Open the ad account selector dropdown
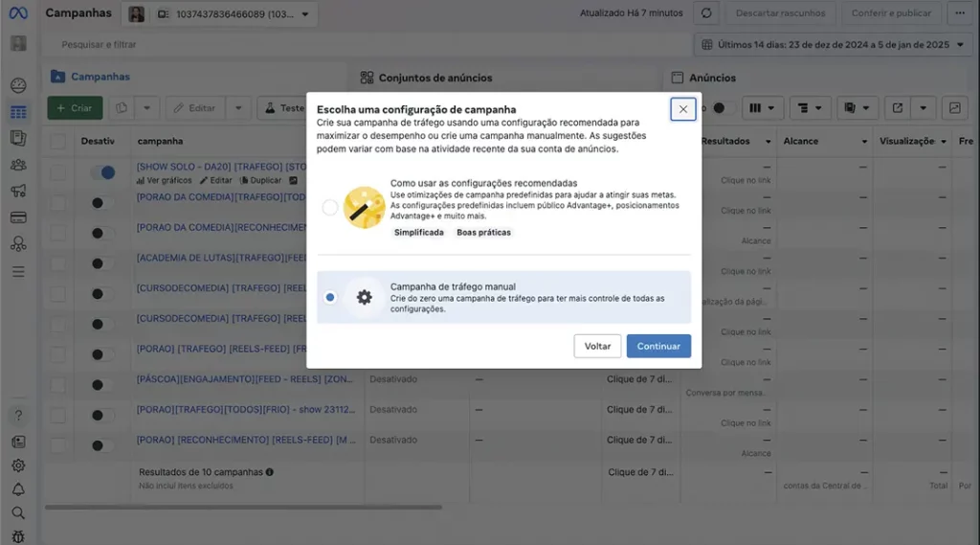The image size is (980, 545). coord(234,14)
